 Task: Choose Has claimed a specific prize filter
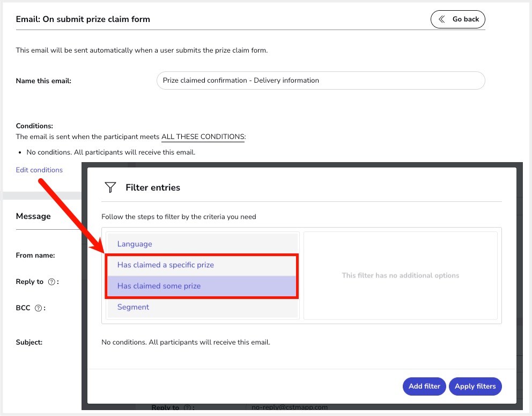point(166,265)
